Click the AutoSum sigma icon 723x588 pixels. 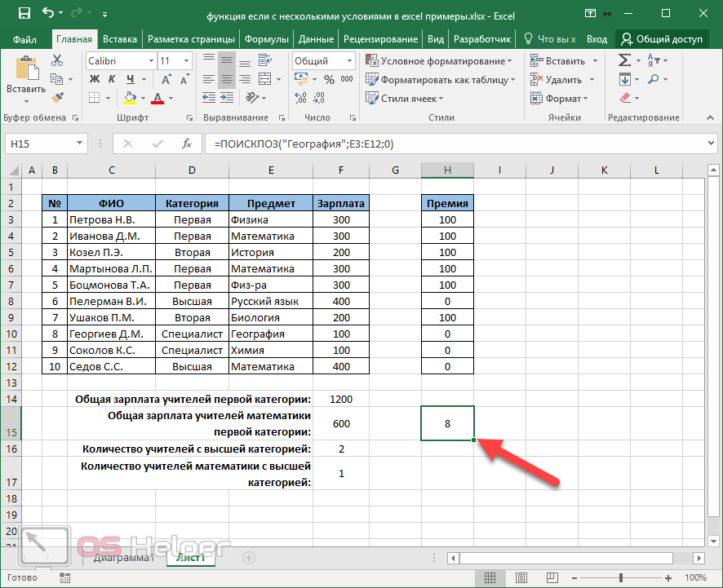(624, 60)
